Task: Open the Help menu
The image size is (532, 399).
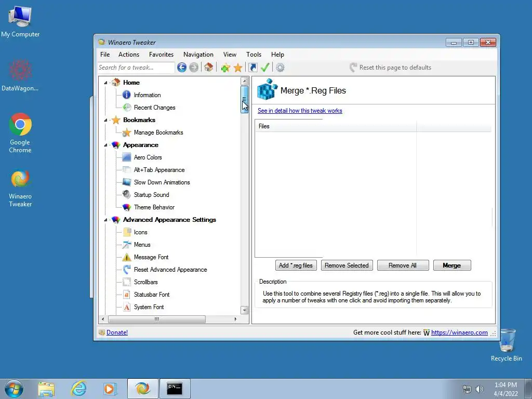Action: point(277,54)
